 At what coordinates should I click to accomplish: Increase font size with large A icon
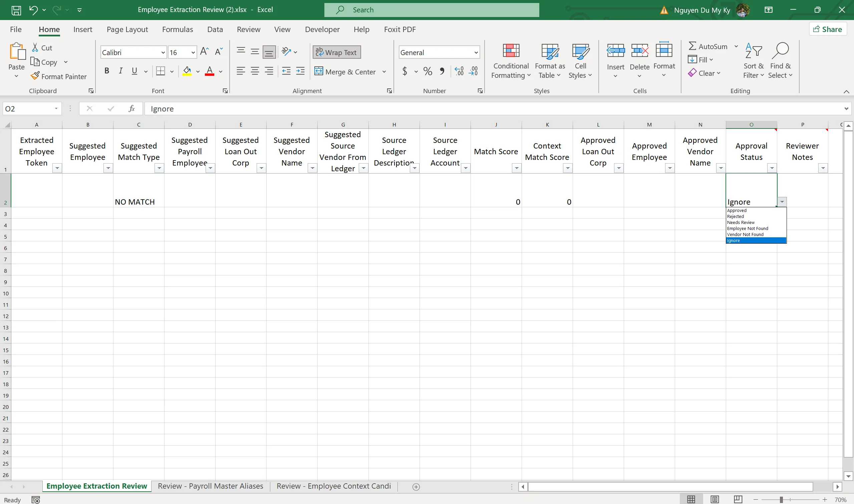click(x=205, y=52)
